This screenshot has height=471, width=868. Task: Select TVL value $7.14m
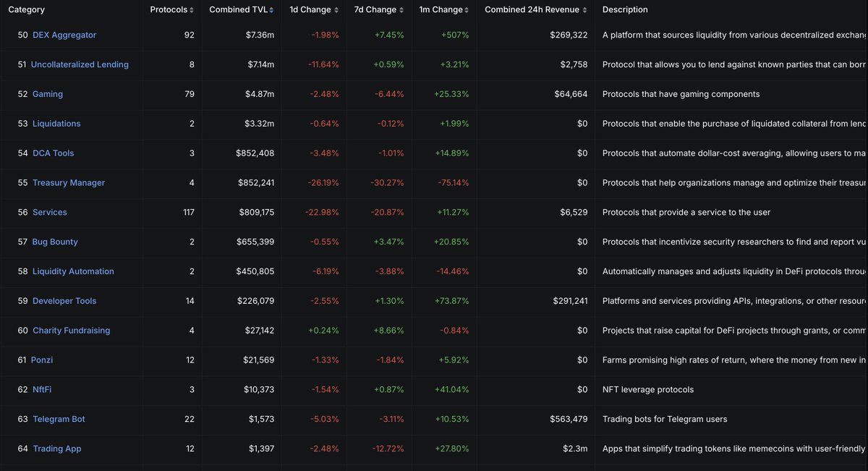pyautogui.click(x=261, y=64)
